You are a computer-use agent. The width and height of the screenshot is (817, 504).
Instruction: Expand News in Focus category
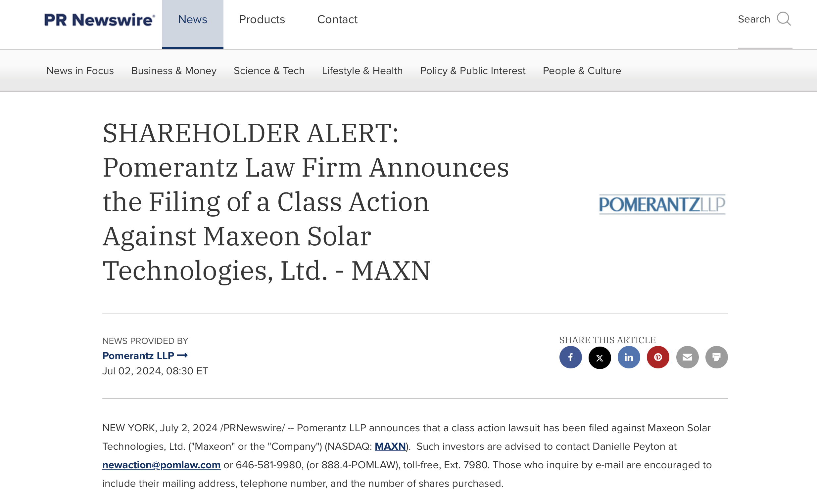[80, 71]
